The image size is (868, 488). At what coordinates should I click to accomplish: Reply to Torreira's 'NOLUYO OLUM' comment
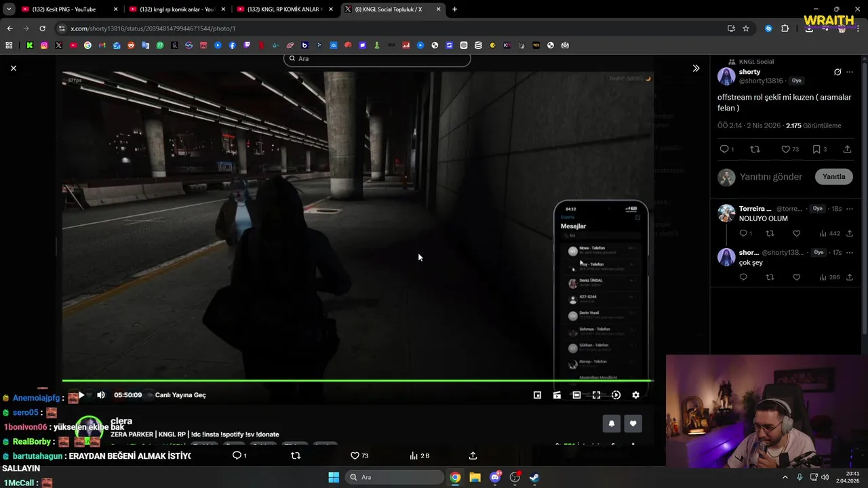(743, 233)
